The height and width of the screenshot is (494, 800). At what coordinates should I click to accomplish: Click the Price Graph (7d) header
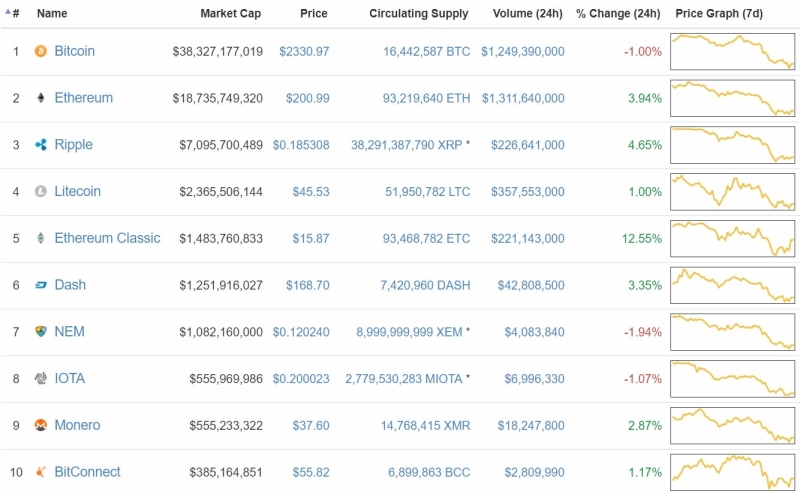point(719,13)
